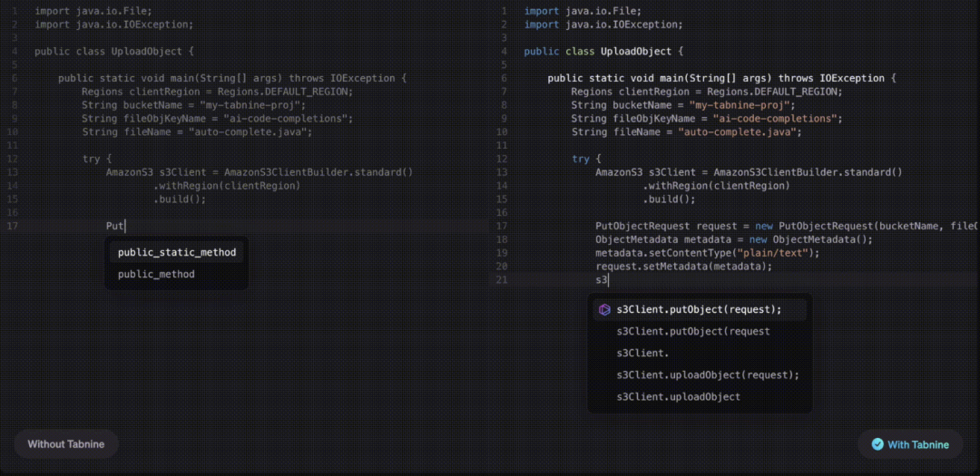Click PutObjectRequest request line in right editor

click(787, 226)
